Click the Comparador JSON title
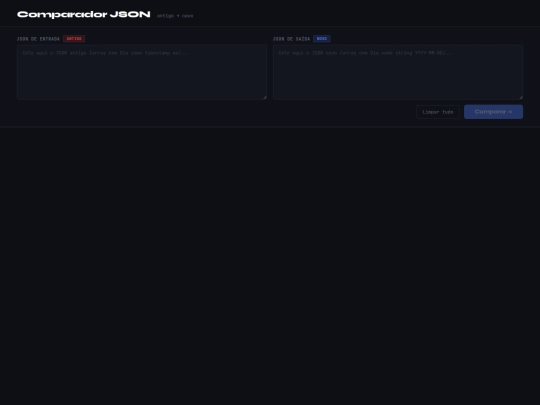This screenshot has height=405, width=540. [x=84, y=14]
